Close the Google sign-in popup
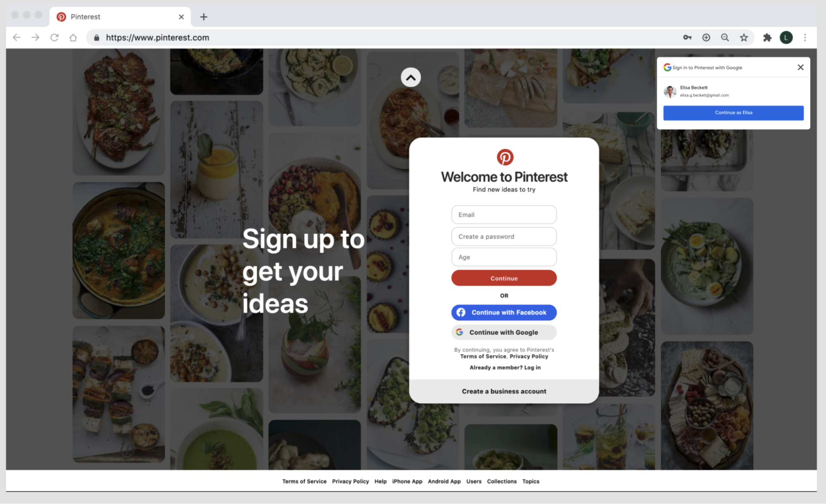This screenshot has width=826, height=504. tap(800, 67)
